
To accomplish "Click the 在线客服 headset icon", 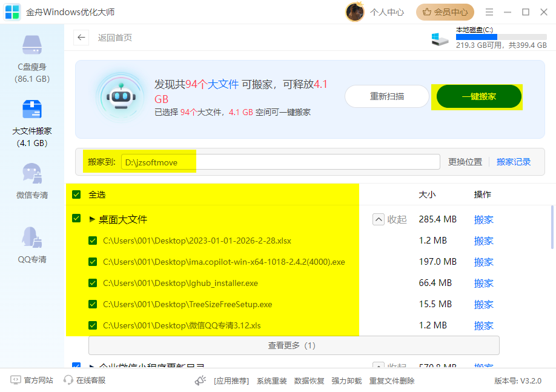I will (x=68, y=380).
